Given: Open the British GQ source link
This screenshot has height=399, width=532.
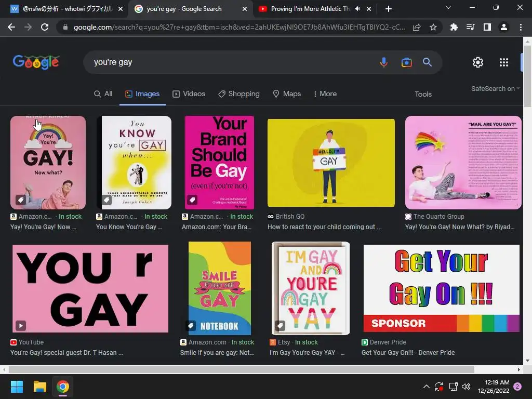Looking at the screenshot, I should point(286,217).
